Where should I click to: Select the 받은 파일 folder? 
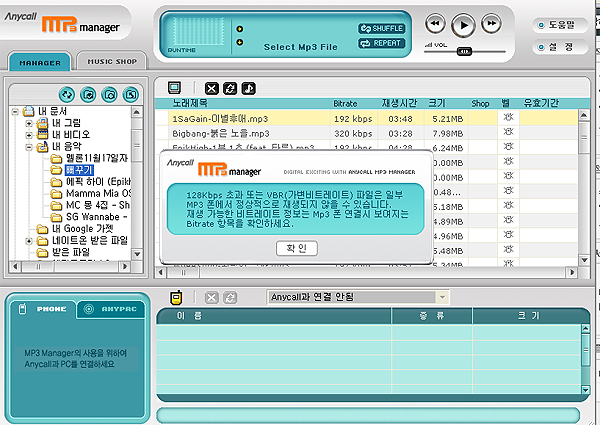click(x=71, y=252)
